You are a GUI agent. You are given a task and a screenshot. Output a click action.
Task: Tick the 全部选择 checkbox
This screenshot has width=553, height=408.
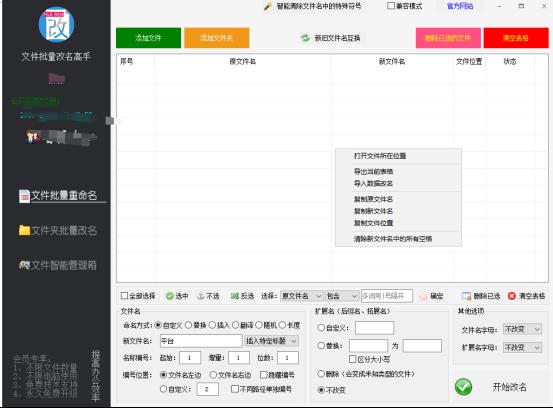coord(124,296)
